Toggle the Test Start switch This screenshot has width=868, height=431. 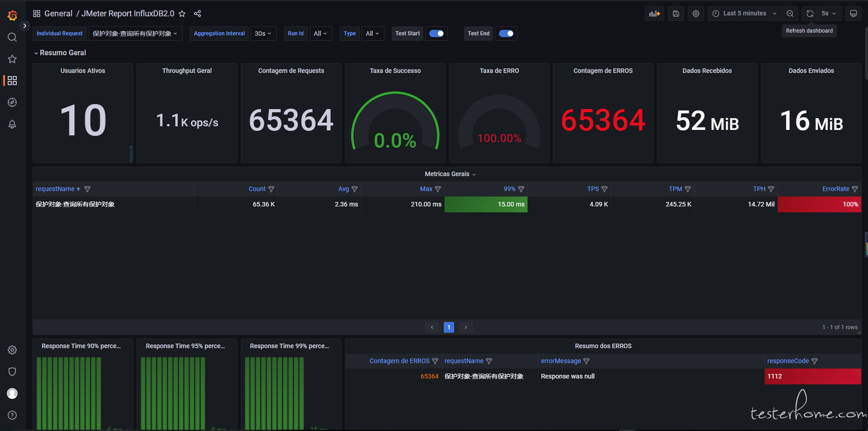pyautogui.click(x=436, y=34)
